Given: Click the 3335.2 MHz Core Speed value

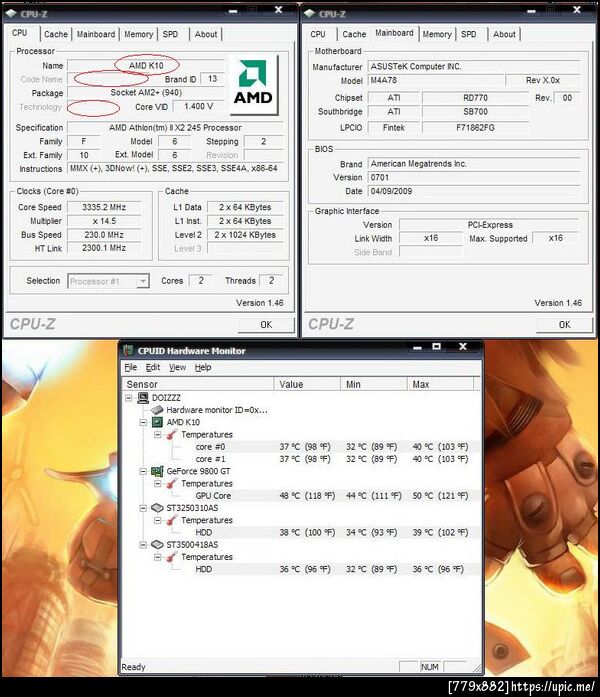Looking at the screenshot, I should (104, 207).
